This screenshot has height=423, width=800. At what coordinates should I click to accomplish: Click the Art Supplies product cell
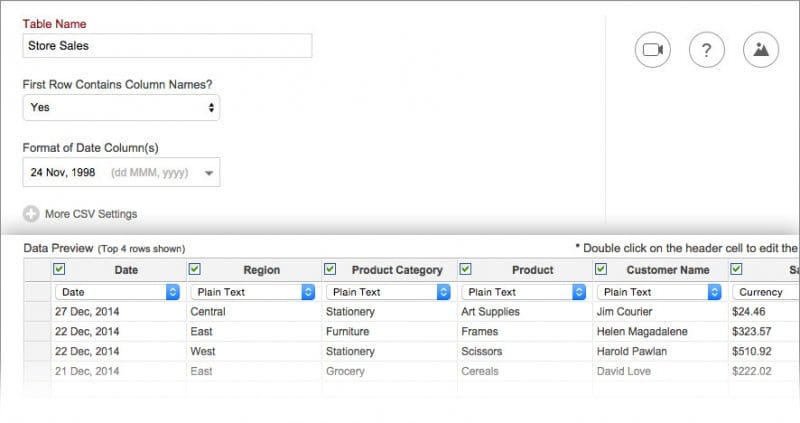point(490,311)
